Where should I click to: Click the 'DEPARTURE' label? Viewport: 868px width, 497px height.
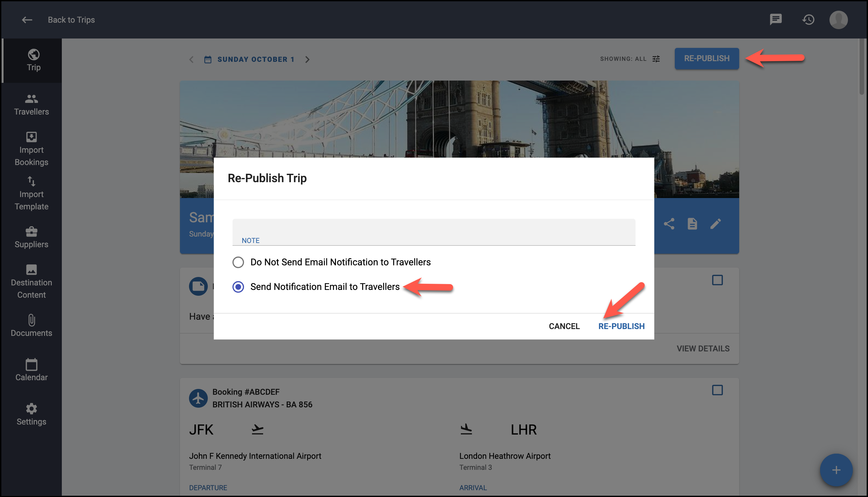tap(208, 487)
